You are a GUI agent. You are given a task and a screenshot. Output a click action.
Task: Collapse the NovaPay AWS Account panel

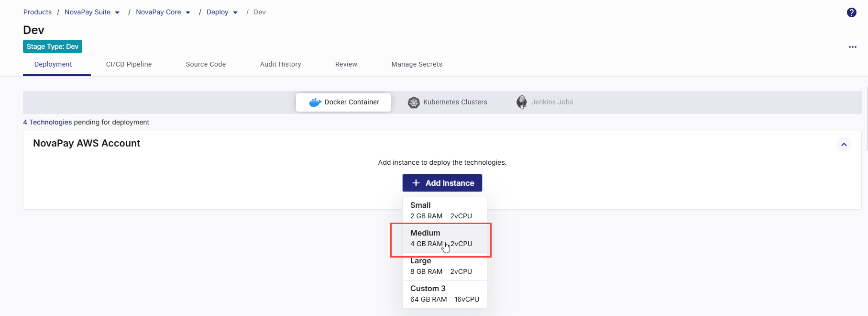[844, 145]
